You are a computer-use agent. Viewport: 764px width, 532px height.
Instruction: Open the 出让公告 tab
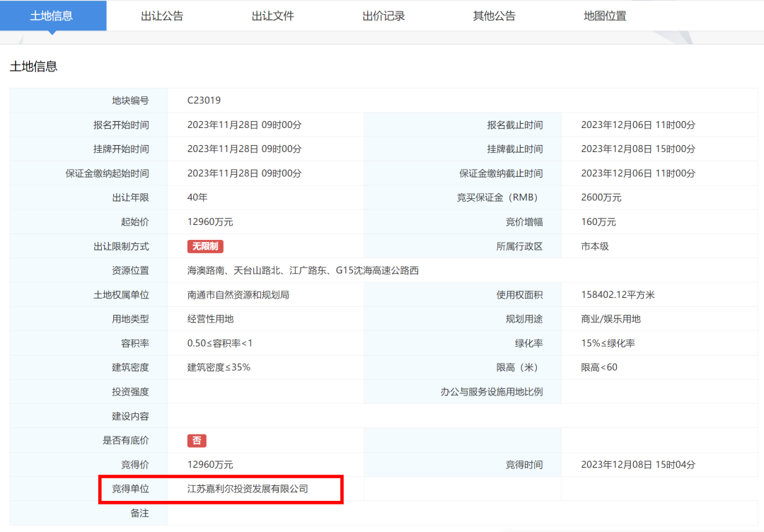(162, 16)
